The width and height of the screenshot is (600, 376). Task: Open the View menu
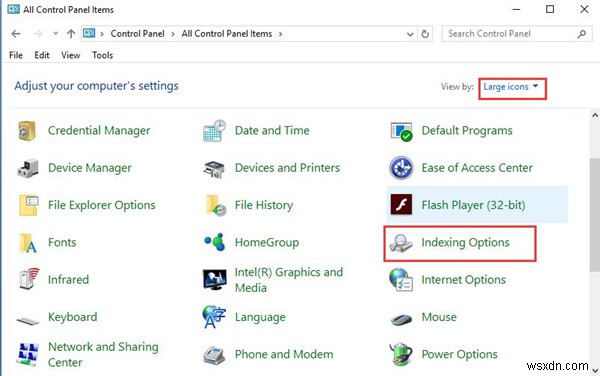(71, 55)
